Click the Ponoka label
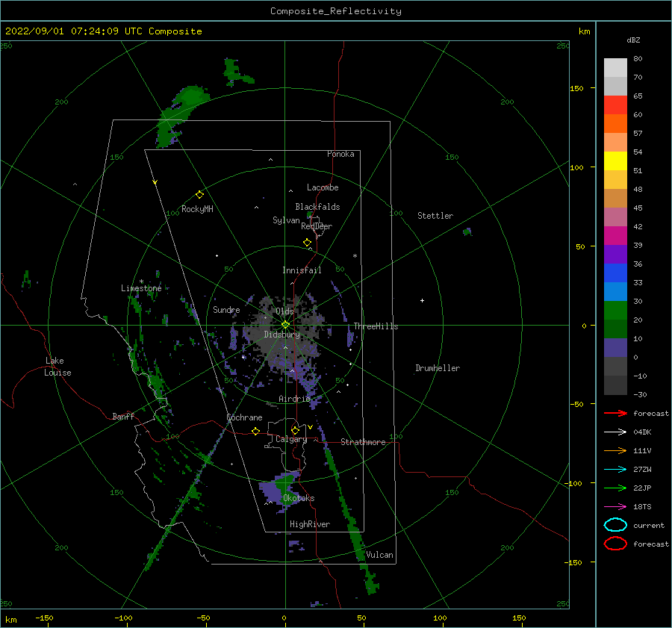The width and height of the screenshot is (672, 628). coord(340,154)
